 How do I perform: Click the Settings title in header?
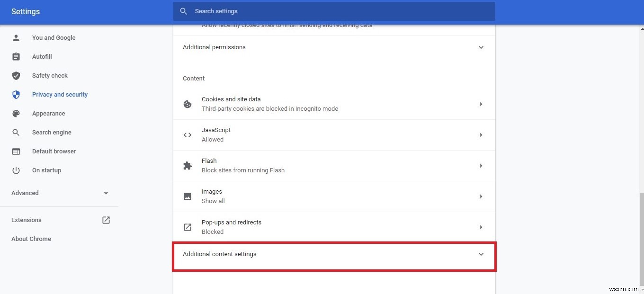point(26,11)
